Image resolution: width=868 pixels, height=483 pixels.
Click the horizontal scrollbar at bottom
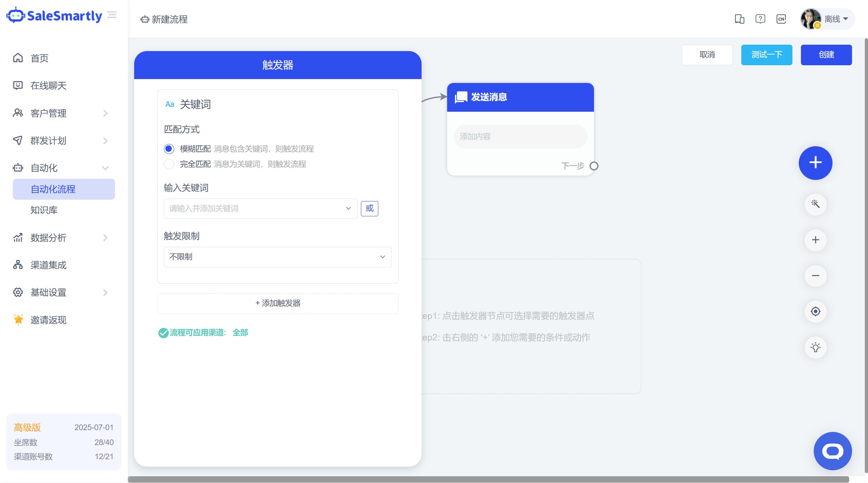[488, 479]
